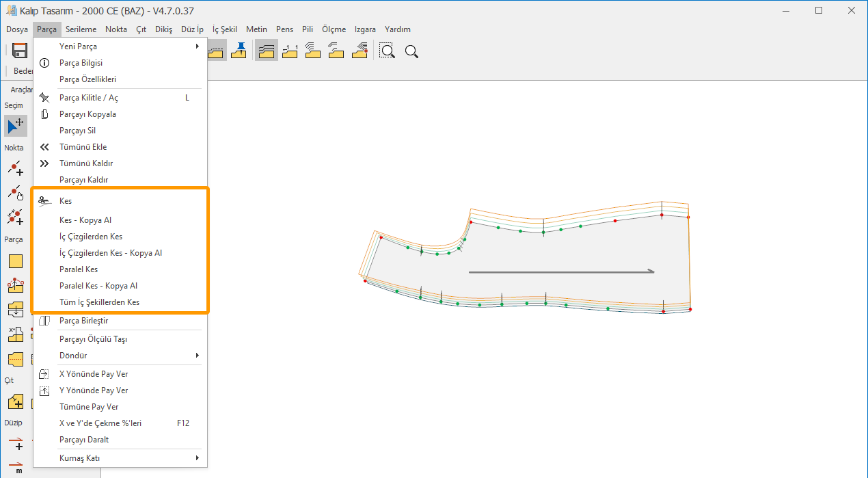Select Paralel Kes menu entry

coord(79,269)
